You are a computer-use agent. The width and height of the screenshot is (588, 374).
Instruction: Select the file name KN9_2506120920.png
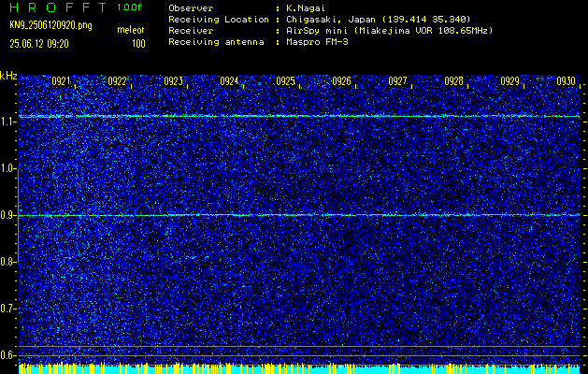[50, 25]
